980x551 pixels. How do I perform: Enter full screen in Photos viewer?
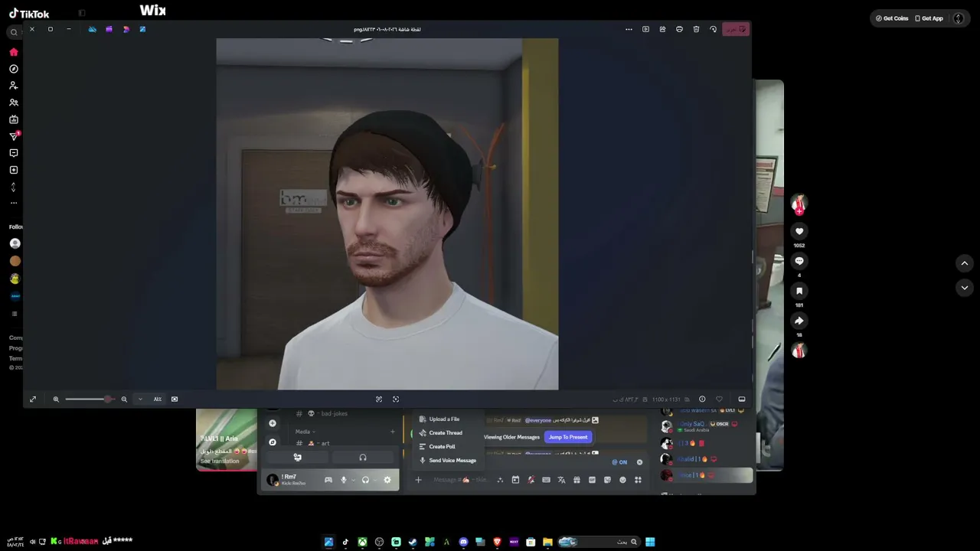tap(33, 399)
